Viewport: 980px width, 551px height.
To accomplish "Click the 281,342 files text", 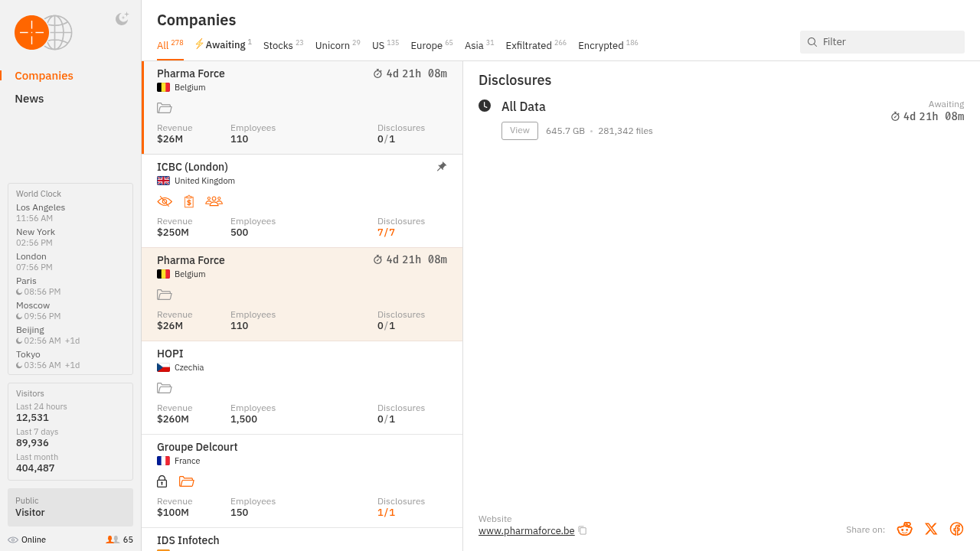I will click(626, 131).
